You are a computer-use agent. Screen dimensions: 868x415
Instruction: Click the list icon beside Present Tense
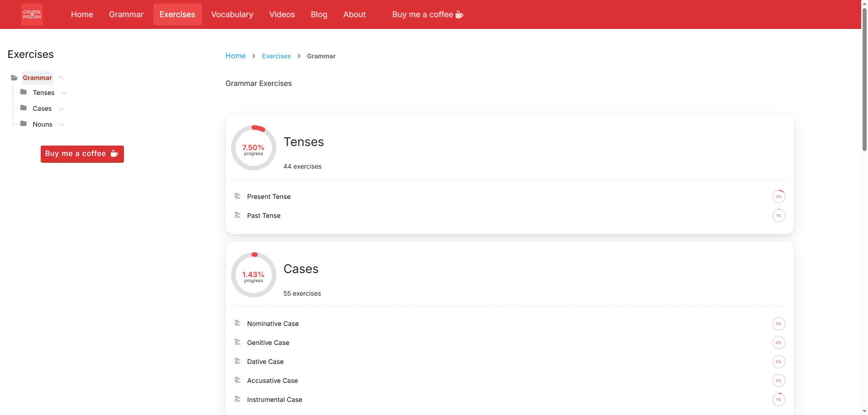click(x=237, y=196)
